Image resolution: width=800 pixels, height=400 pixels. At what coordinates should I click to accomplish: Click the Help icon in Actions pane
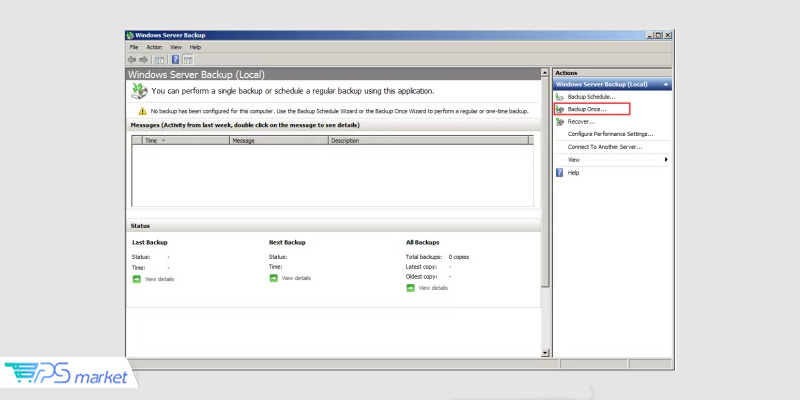[560, 172]
